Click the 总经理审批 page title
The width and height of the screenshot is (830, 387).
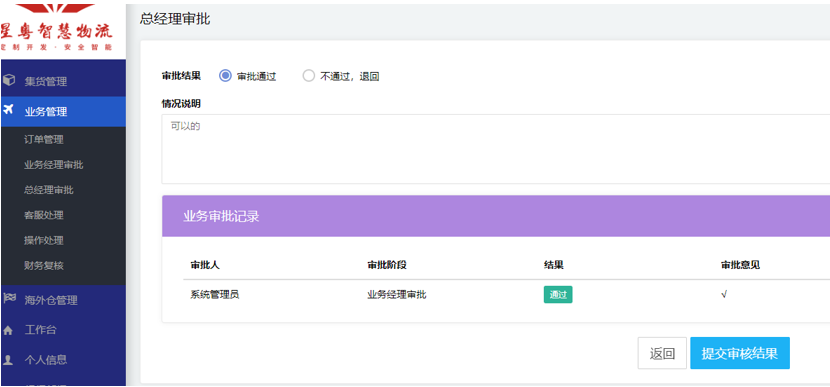tap(175, 19)
